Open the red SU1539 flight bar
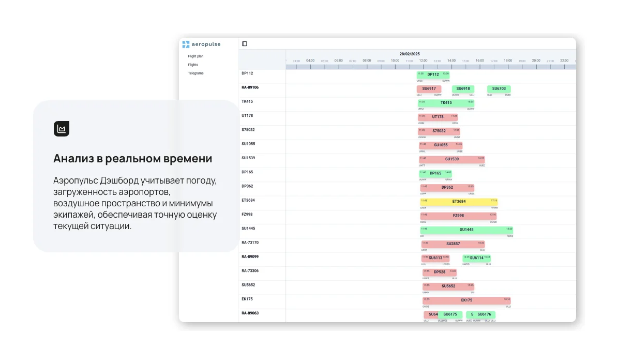618x364 pixels. point(452,159)
